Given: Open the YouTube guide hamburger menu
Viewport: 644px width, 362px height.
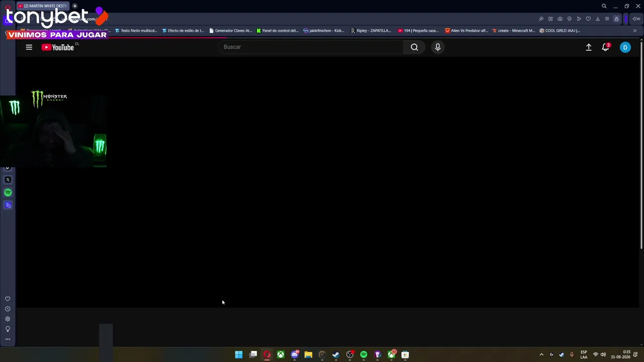Looking at the screenshot, I should click(x=29, y=47).
